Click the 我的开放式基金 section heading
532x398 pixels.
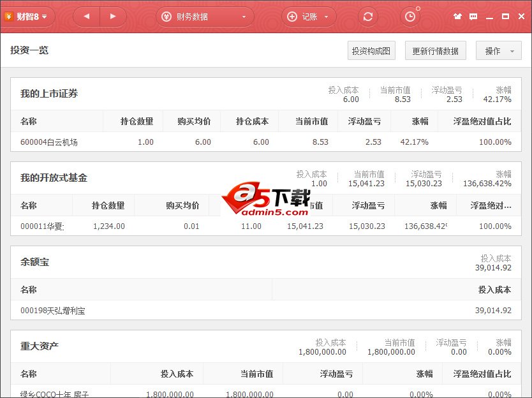tap(54, 177)
